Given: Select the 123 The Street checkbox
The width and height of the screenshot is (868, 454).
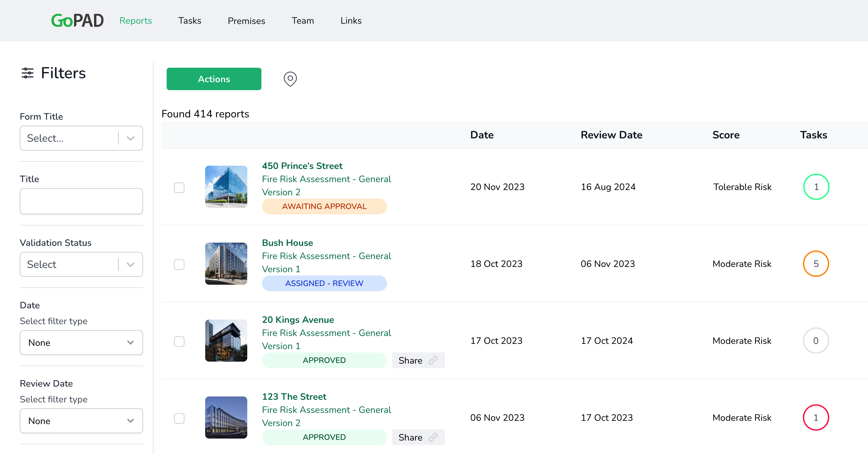Looking at the screenshot, I should pyautogui.click(x=179, y=418).
